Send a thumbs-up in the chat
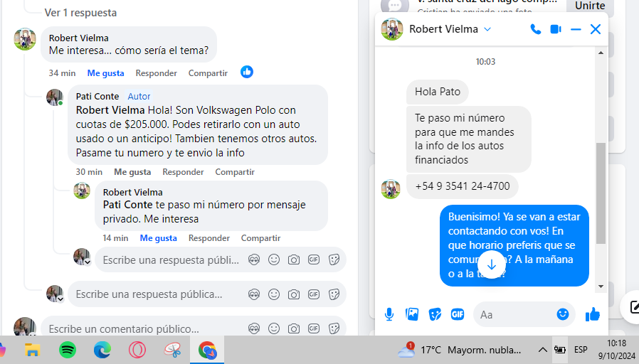 [593, 314]
